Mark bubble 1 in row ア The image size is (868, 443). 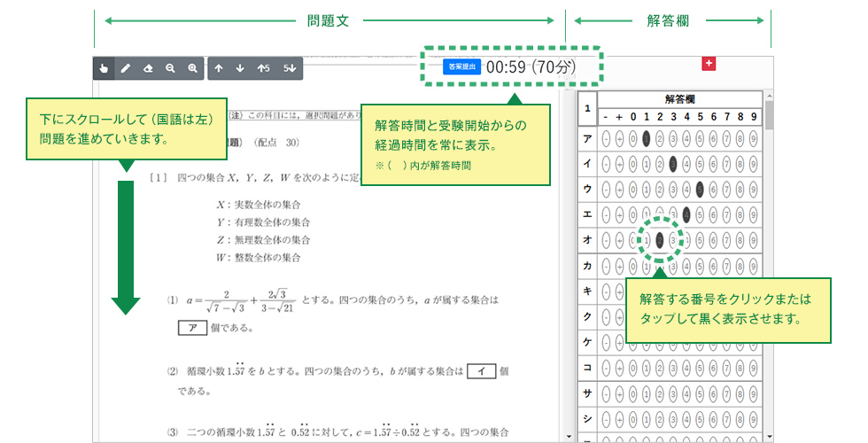coord(646,138)
